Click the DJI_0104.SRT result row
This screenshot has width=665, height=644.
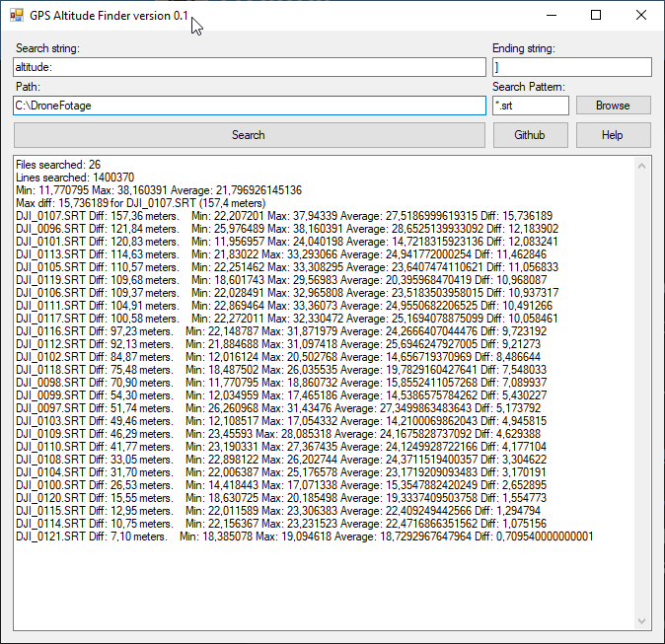(x=281, y=472)
